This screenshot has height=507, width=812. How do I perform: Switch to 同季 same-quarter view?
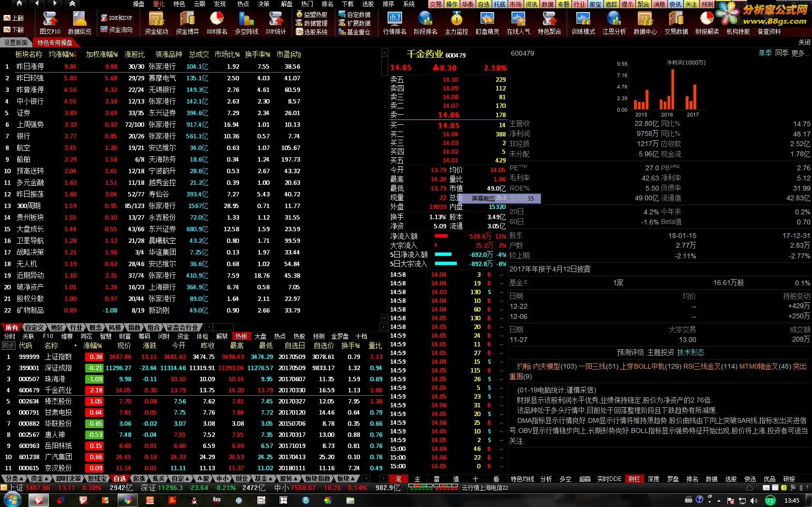point(782,53)
